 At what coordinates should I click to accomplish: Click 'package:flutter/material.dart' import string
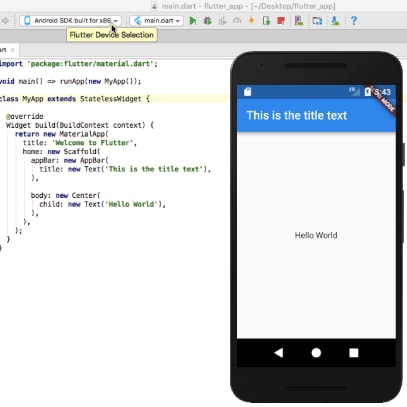click(92, 64)
